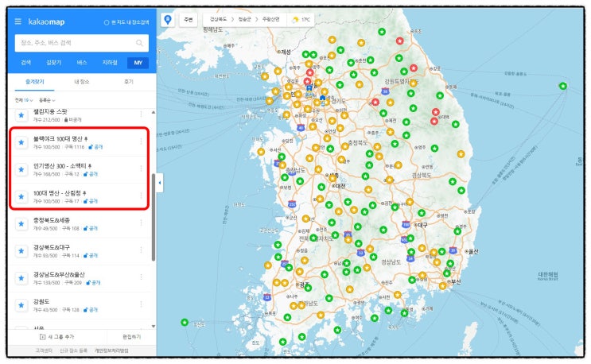Open more options for 경상남도&부산&울산
The image size is (591, 364).
pos(142,277)
